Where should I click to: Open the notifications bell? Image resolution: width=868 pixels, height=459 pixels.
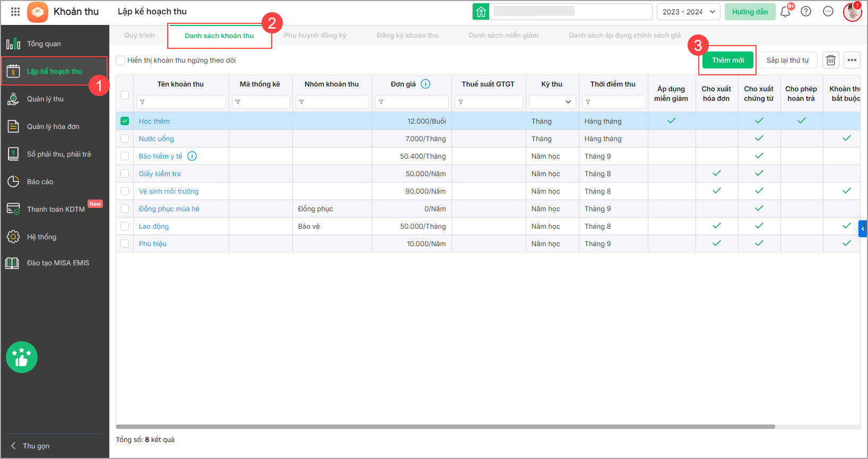[x=785, y=12]
